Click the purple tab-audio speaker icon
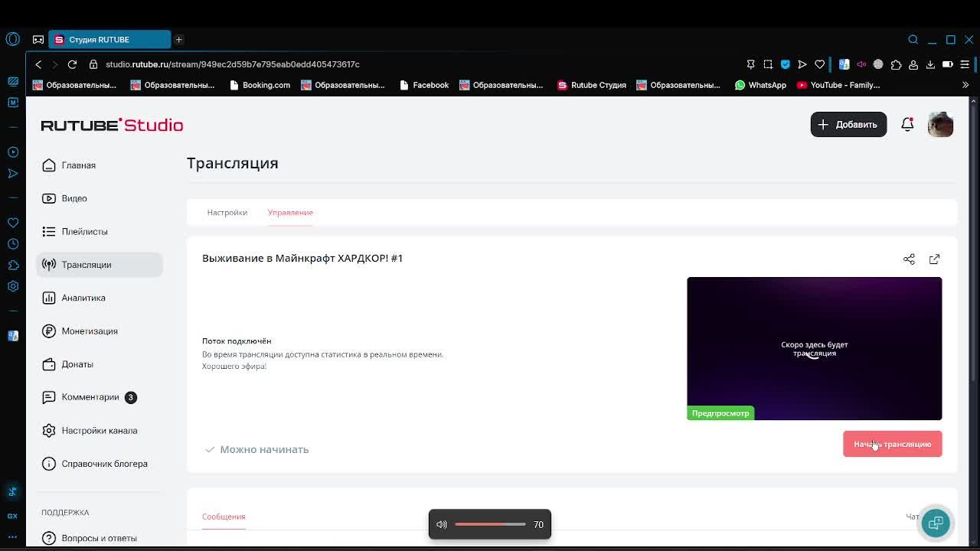The height and width of the screenshot is (551, 980). [x=861, y=64]
